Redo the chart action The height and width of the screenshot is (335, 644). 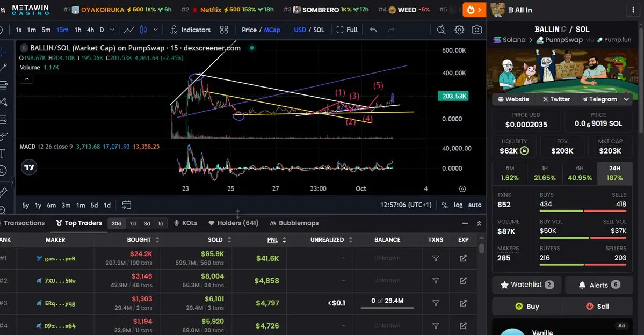tap(391, 30)
